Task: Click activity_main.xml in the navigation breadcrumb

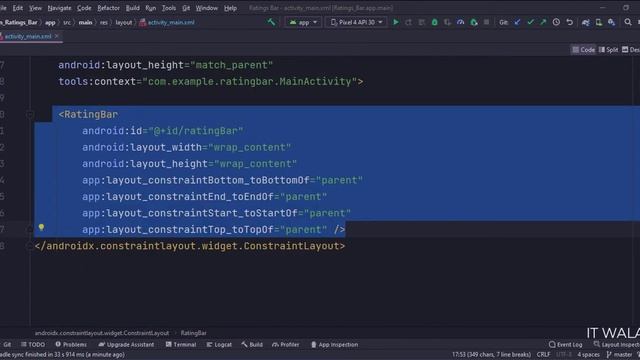Action: [x=167, y=22]
